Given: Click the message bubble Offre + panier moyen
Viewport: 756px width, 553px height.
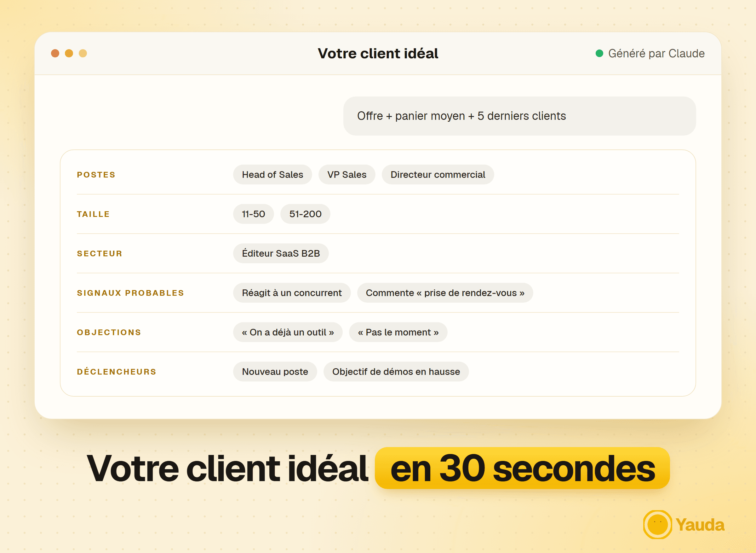Looking at the screenshot, I should (x=519, y=116).
